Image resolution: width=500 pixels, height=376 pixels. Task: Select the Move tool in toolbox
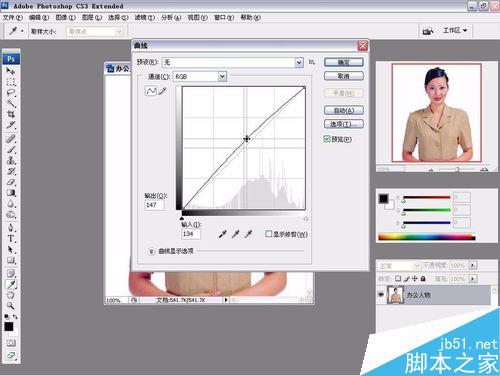11,71
